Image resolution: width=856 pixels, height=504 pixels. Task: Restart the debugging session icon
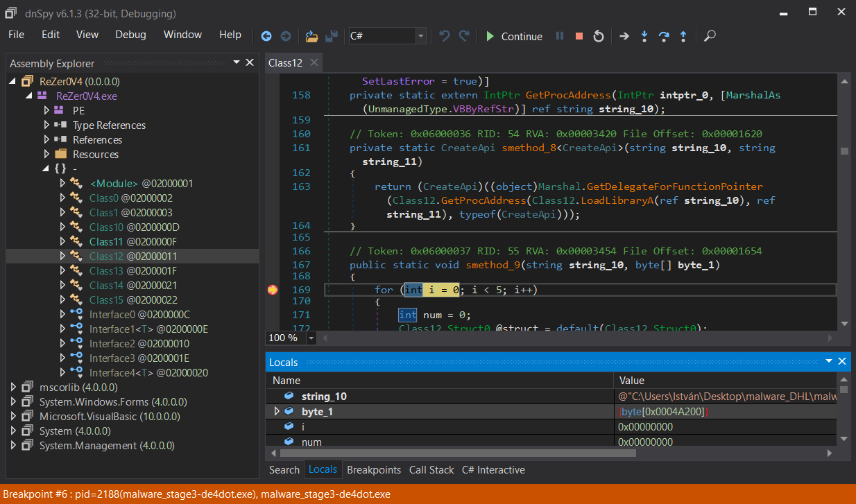(x=599, y=36)
